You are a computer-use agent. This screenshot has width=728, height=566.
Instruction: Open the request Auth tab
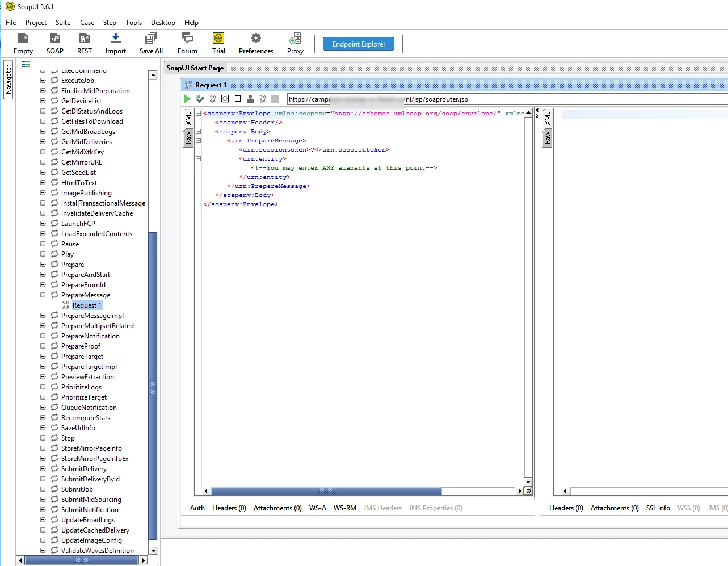[x=197, y=508]
